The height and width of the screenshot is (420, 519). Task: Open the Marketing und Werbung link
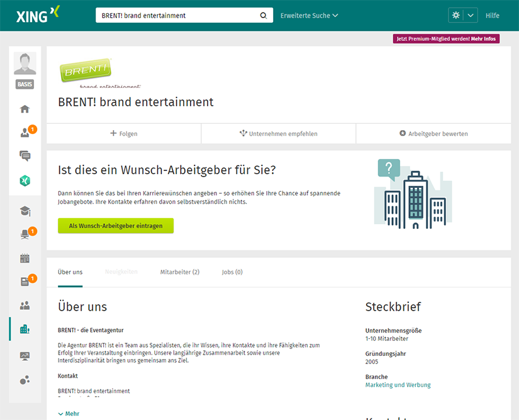pyautogui.click(x=398, y=385)
